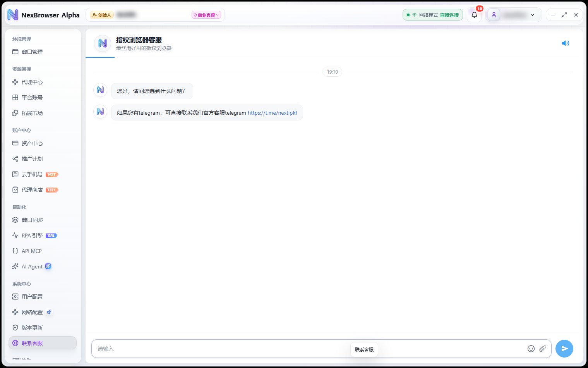Viewport: 588px width, 368px height.
Task: Click the 网络模式 直接连接 status button
Action: pos(433,15)
